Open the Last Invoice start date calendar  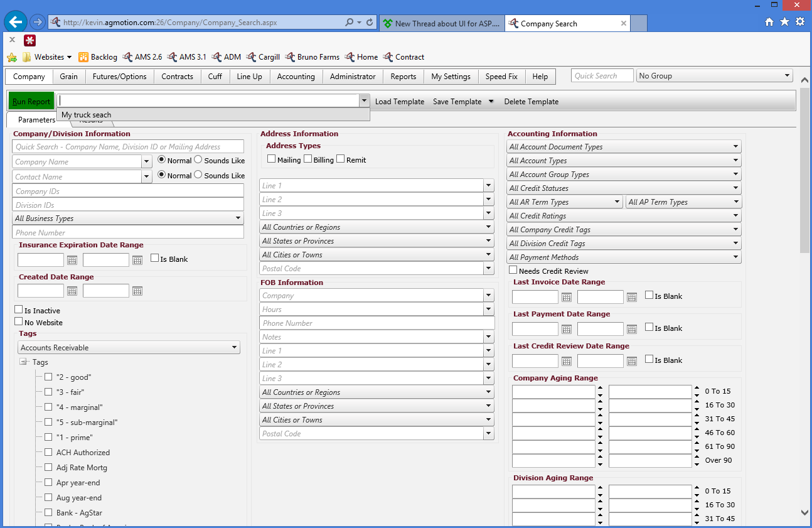pos(567,297)
